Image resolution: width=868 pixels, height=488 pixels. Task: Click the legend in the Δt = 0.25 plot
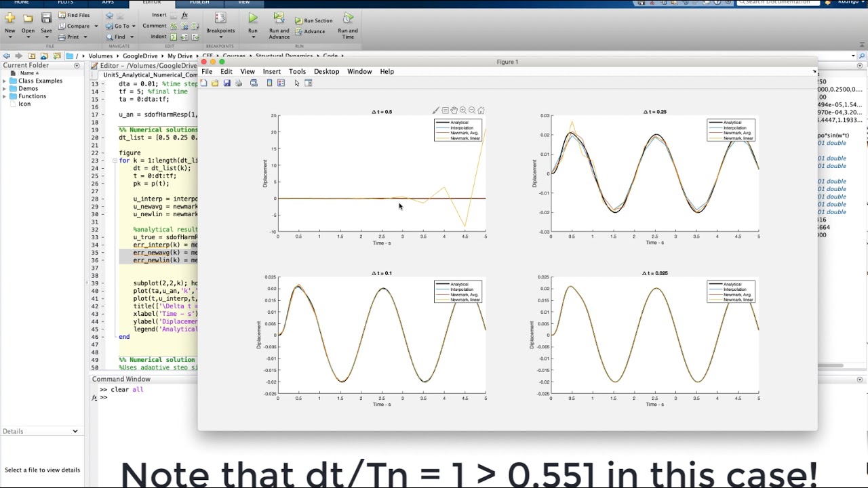731,130
